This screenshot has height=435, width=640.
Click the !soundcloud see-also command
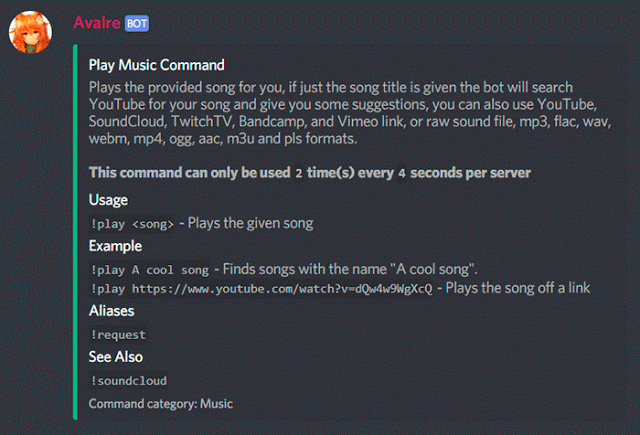[128, 381]
